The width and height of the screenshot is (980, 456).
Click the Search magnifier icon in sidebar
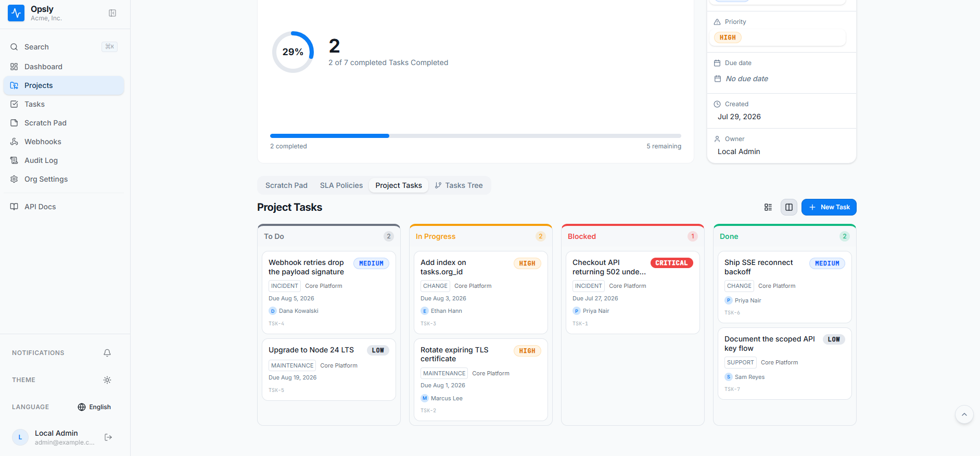pyautogui.click(x=14, y=47)
